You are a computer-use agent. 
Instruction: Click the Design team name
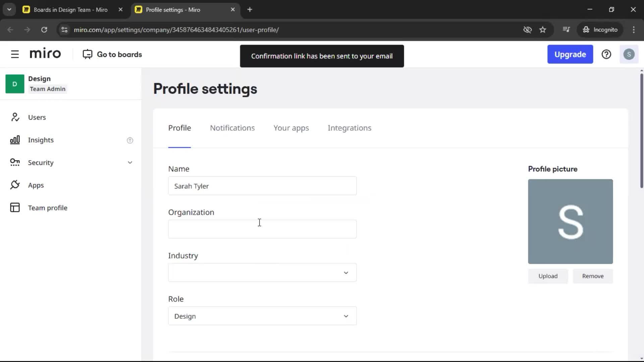[39, 79]
